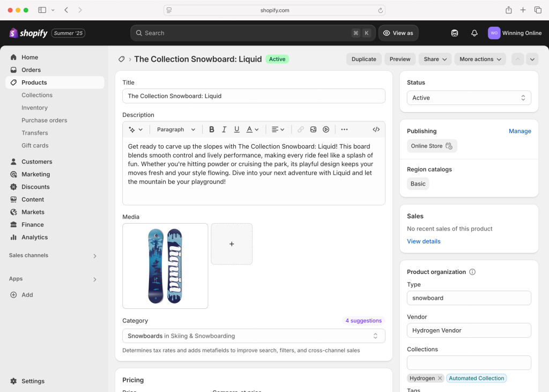Toggle the Safari sidebar
This screenshot has height=392, width=549.
tap(42, 10)
